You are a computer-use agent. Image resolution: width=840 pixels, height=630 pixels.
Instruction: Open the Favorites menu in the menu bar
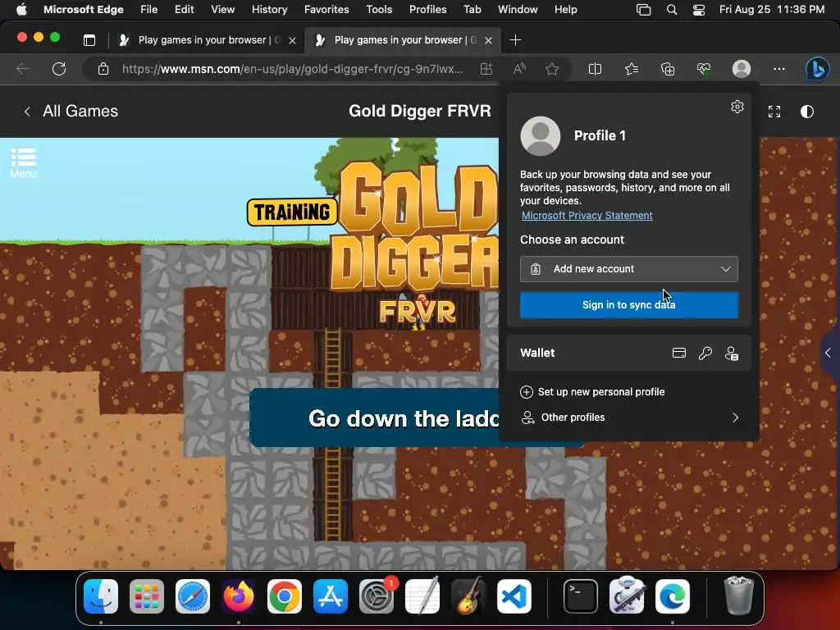[x=326, y=10]
